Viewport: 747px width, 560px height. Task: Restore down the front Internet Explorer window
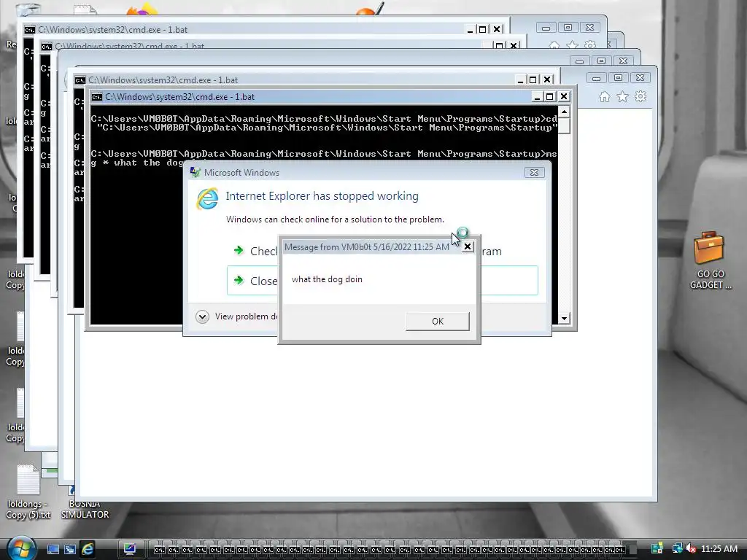tap(618, 77)
